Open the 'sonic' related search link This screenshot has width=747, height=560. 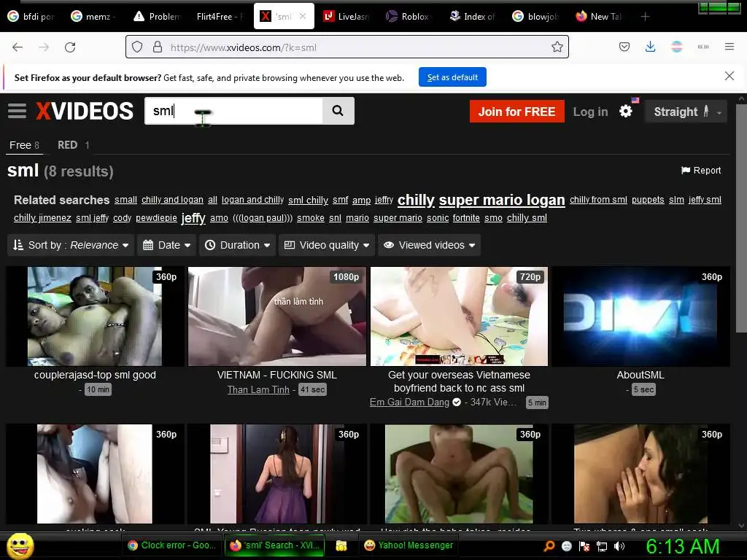click(x=438, y=217)
